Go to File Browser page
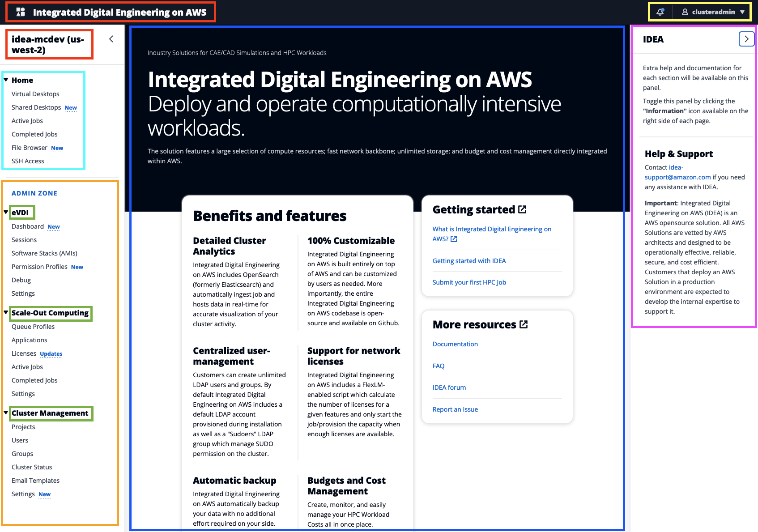Image resolution: width=758 pixels, height=532 pixels. (30, 148)
